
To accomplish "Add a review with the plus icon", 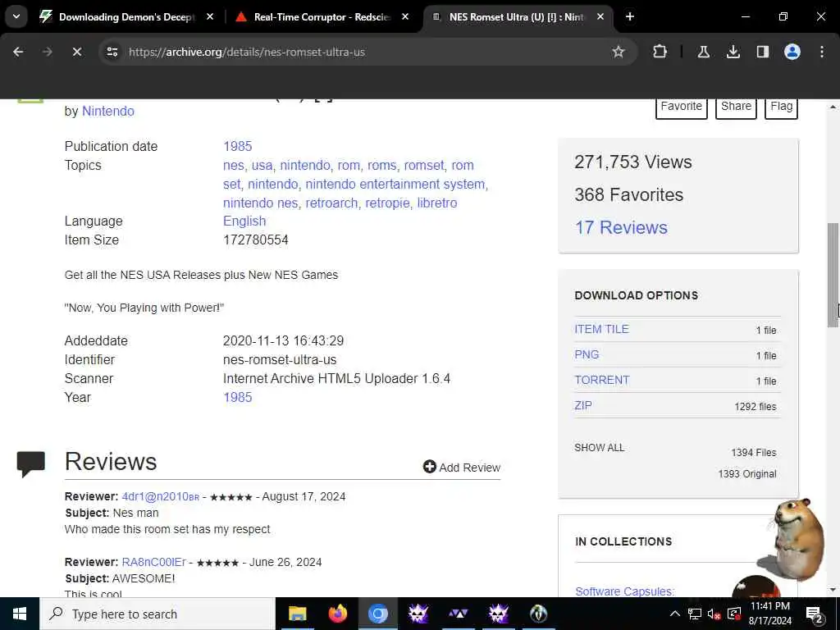I will coord(462,467).
